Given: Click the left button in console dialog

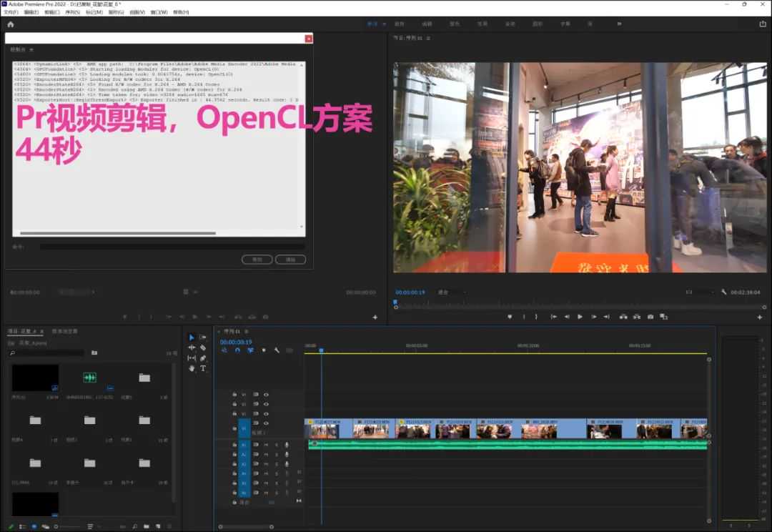Looking at the screenshot, I should point(257,260).
